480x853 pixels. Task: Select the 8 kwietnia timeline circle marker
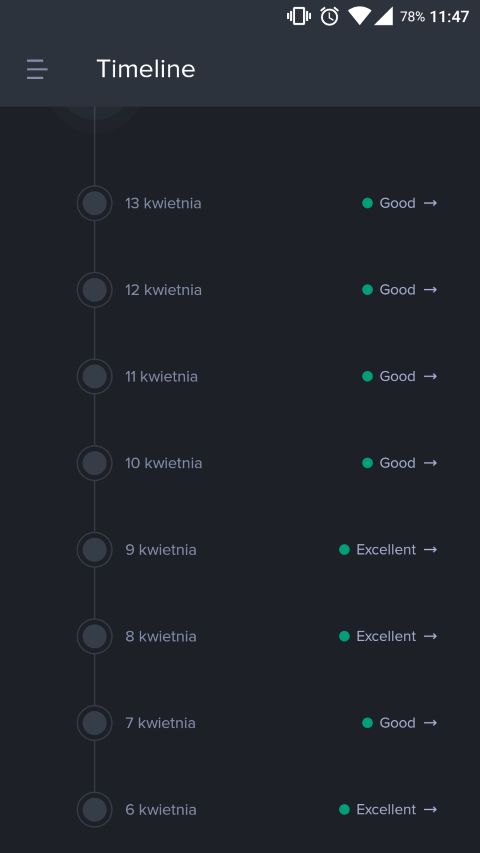95,636
